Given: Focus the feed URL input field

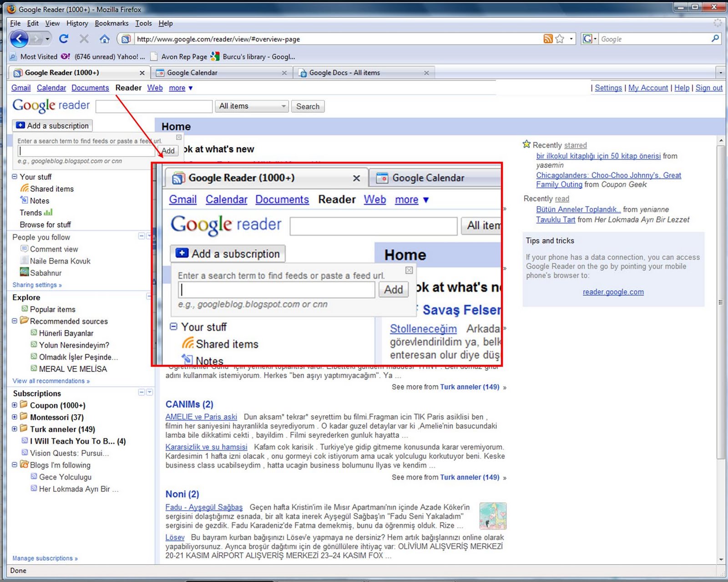Looking at the screenshot, I should coord(86,151).
